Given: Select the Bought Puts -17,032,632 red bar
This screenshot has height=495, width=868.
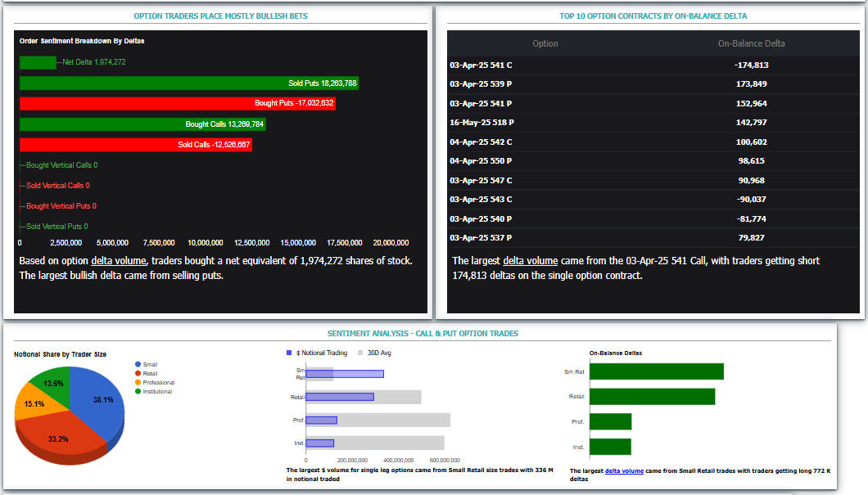Looking at the screenshot, I should click(177, 103).
